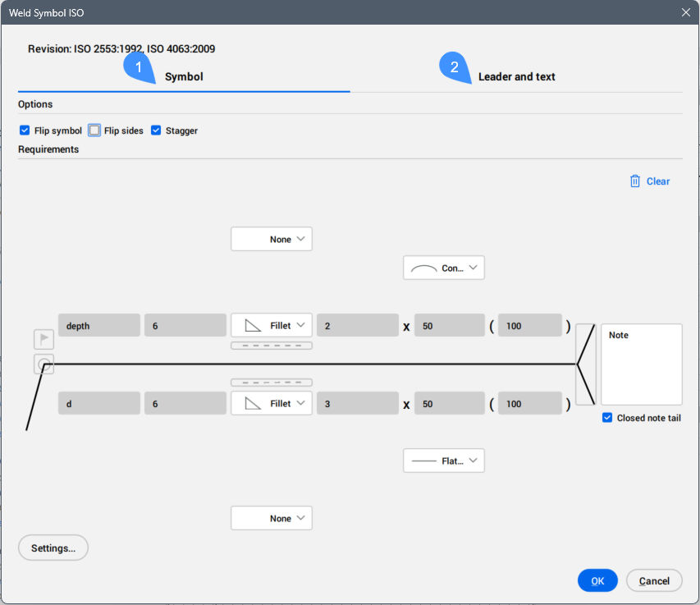This screenshot has height=605, width=700.
Task: Expand the Flat contour dropdown
Action: (444, 461)
